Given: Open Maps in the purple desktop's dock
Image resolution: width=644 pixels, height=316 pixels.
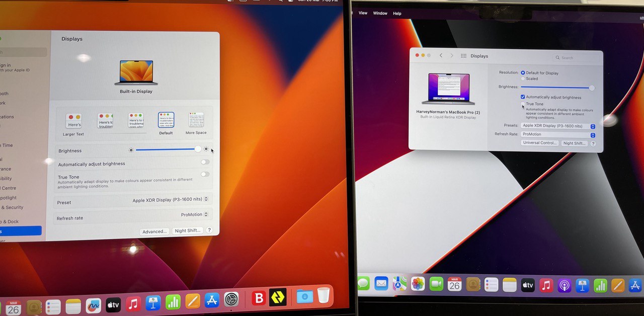Looking at the screenshot, I should (400, 283).
